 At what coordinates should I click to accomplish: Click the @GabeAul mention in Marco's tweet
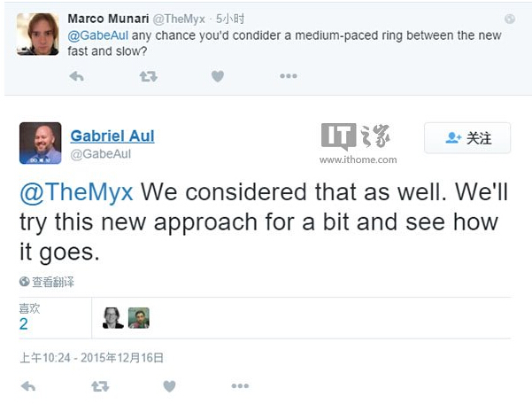(97, 35)
